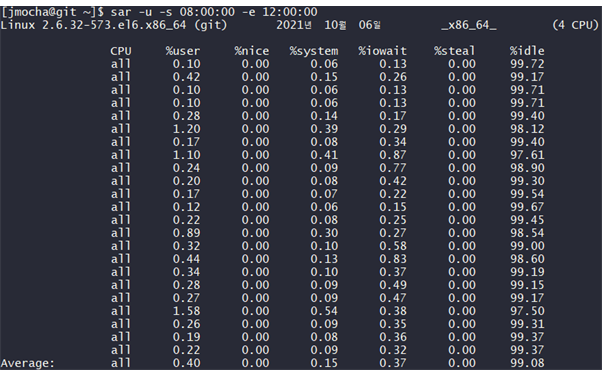
Task: Select the %idle value 99.31
Action: (527, 324)
